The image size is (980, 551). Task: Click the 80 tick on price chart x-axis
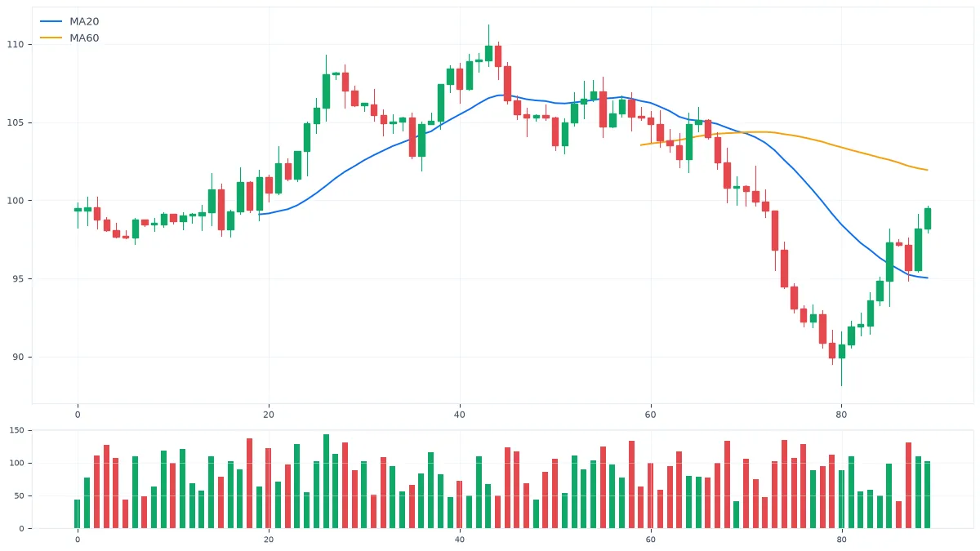(841, 414)
